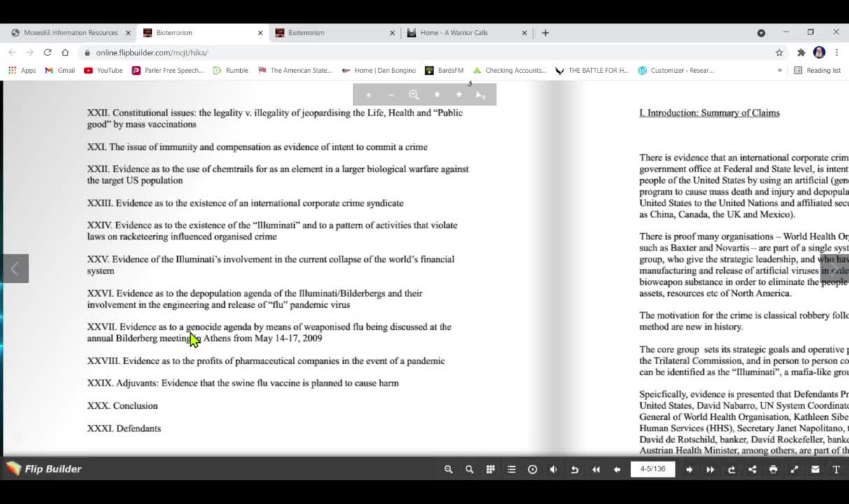Print the flipbook
This screenshot has width=849, height=504.
[773, 469]
